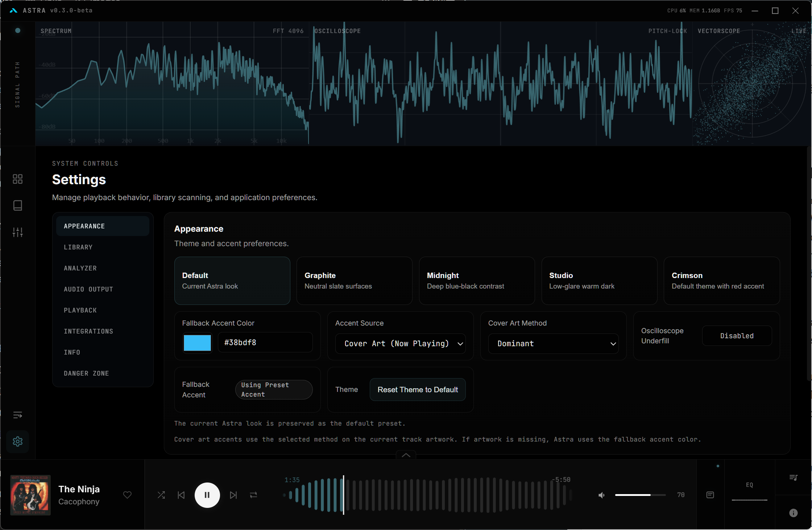The image size is (812, 530).
Task: Click Reset Theme to Default button
Action: click(418, 389)
